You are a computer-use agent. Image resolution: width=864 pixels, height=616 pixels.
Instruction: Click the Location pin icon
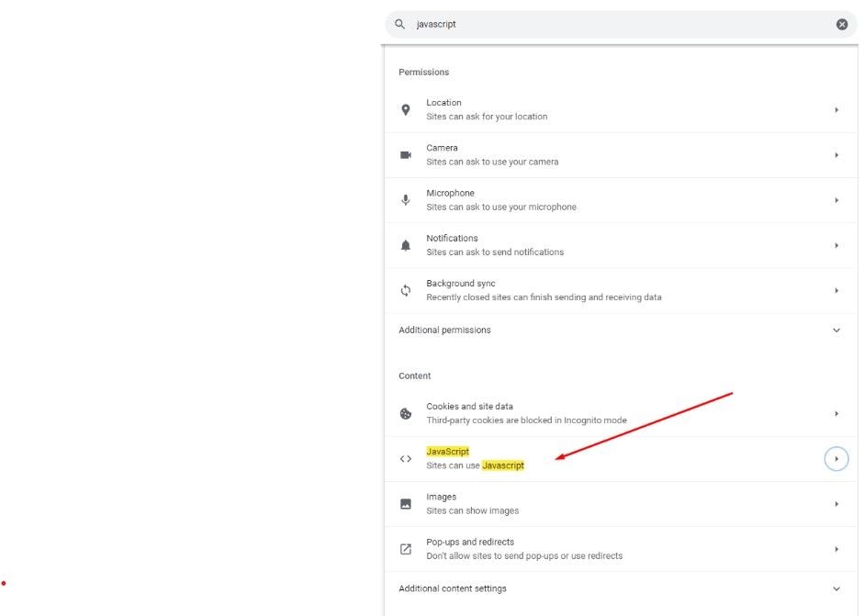pyautogui.click(x=406, y=109)
